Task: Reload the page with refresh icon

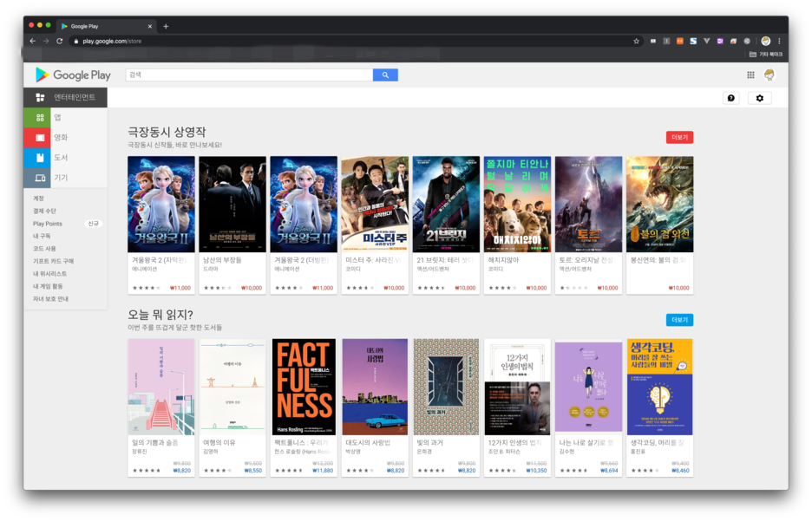Action: click(x=60, y=41)
